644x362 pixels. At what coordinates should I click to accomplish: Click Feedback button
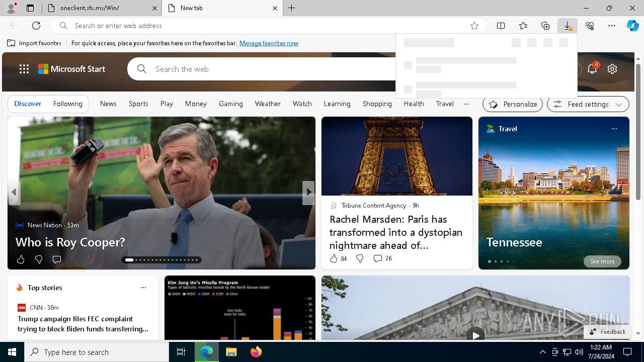click(607, 332)
